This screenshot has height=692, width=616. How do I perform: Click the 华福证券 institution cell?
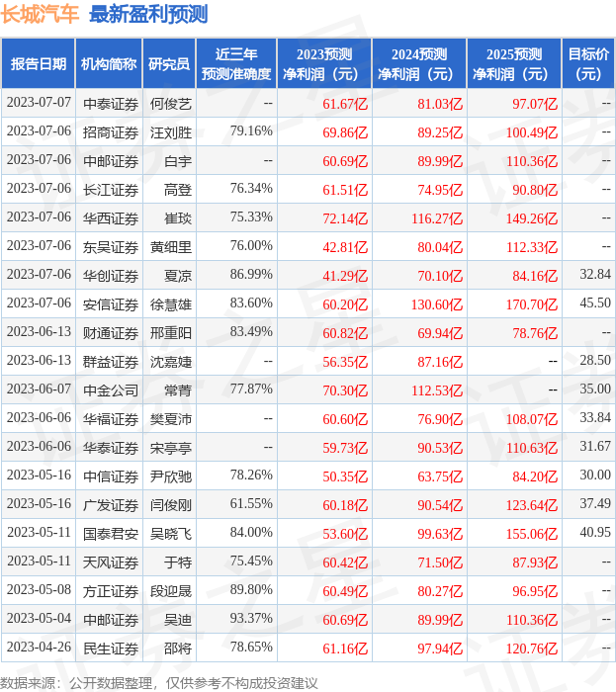coord(111,420)
